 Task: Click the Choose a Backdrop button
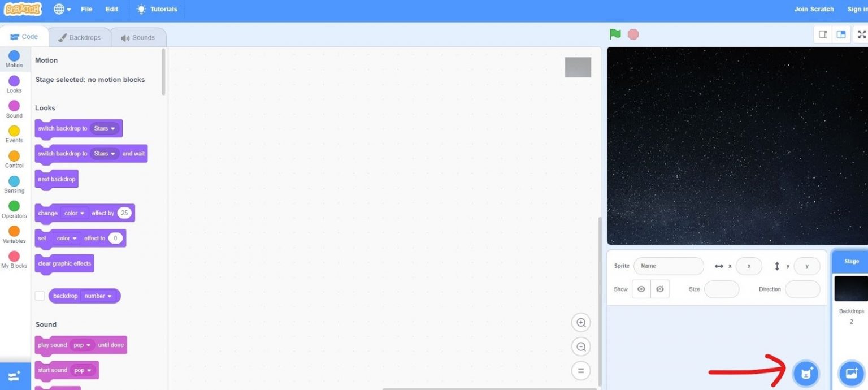click(852, 373)
